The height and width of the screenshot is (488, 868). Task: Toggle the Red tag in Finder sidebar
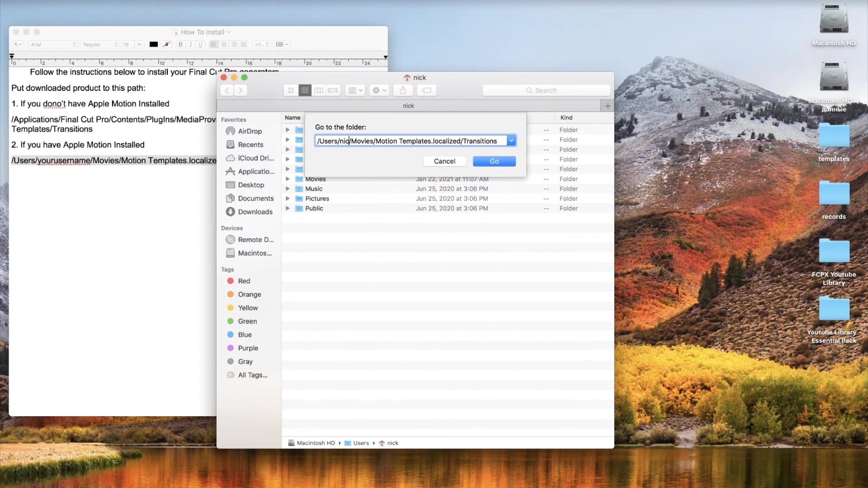[244, 281]
